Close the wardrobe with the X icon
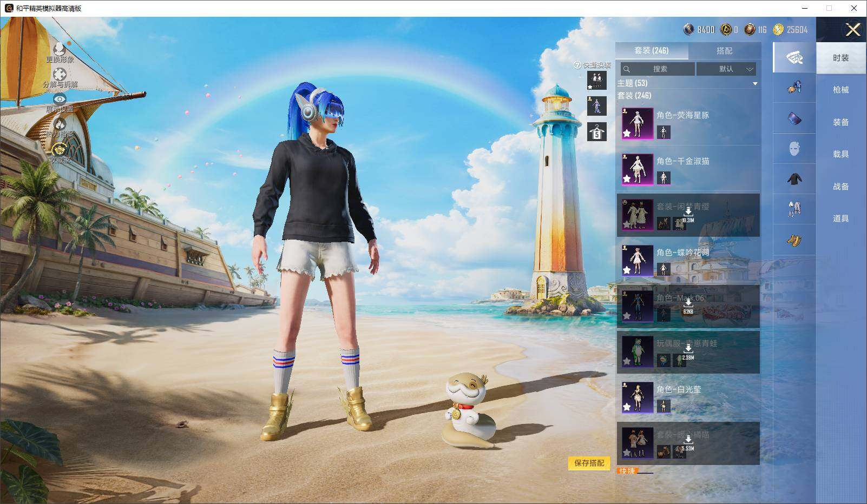867x504 pixels. (x=853, y=30)
